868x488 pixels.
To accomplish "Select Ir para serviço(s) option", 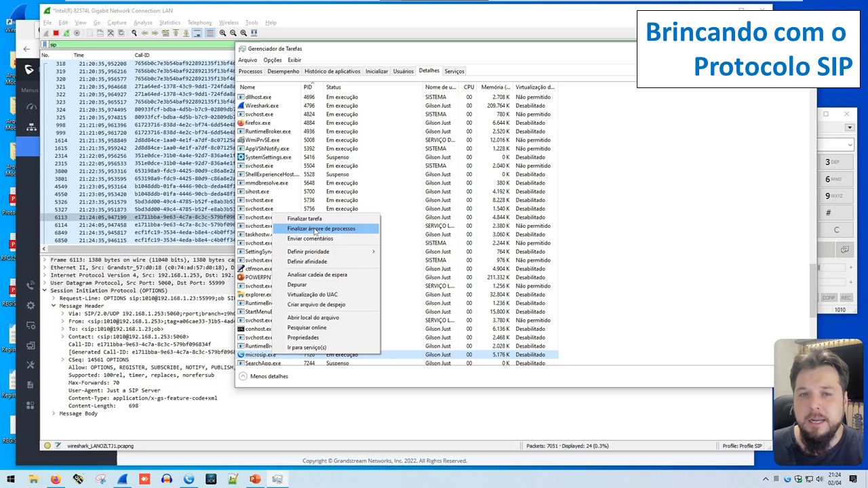I will click(307, 347).
